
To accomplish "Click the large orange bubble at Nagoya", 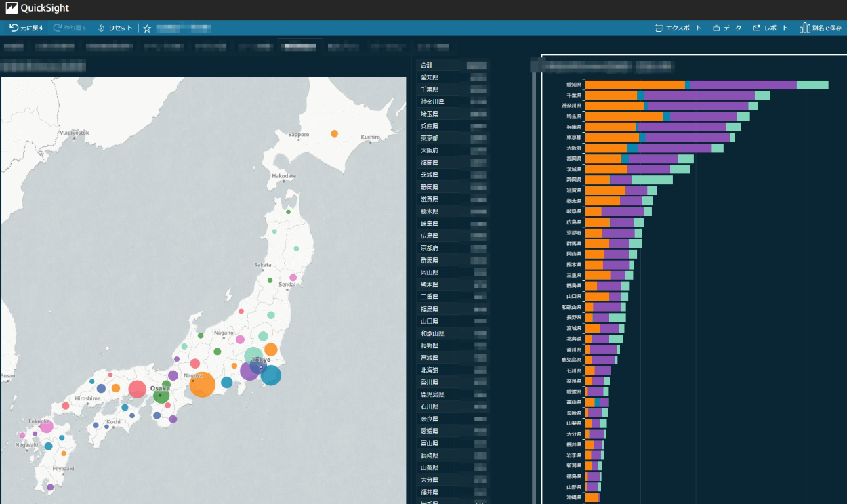I will [202, 384].
